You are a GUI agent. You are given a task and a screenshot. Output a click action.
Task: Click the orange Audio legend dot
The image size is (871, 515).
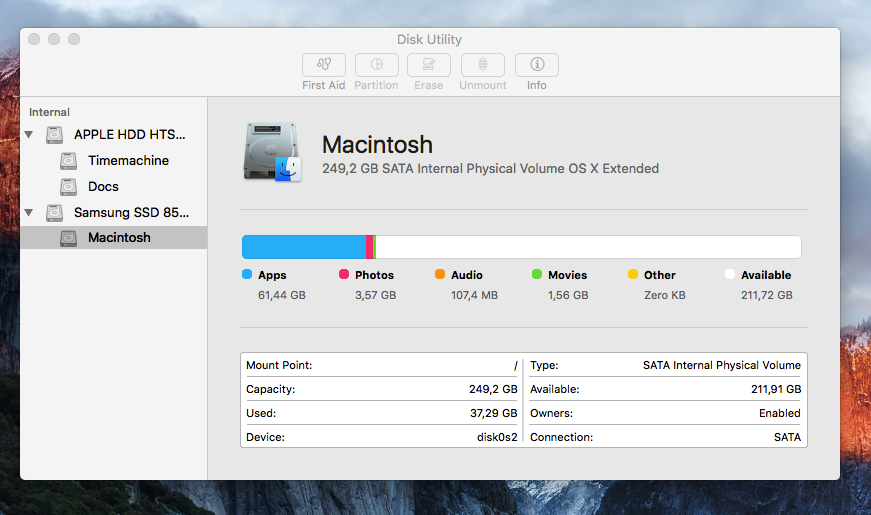(440, 274)
